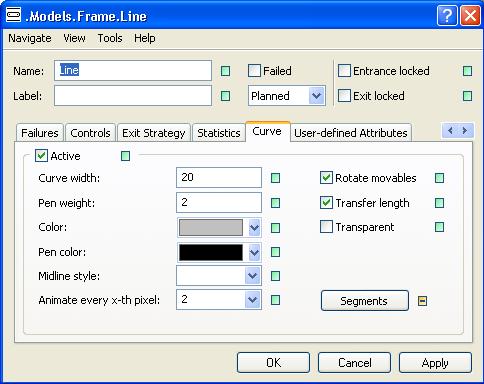Toggle inheritance square beside Transfer length
This screenshot has width=484, height=384.
pyautogui.click(x=440, y=203)
